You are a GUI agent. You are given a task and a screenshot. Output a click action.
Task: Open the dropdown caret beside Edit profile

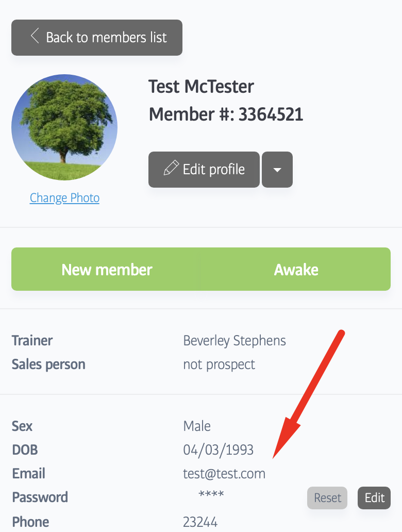[277, 170]
